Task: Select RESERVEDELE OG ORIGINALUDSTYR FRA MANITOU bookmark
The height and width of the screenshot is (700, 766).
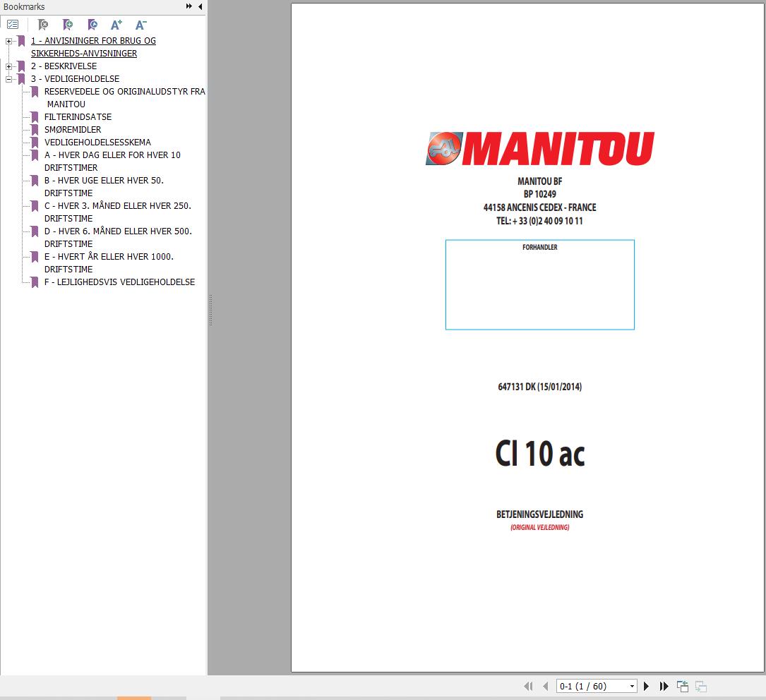Action: [x=124, y=97]
